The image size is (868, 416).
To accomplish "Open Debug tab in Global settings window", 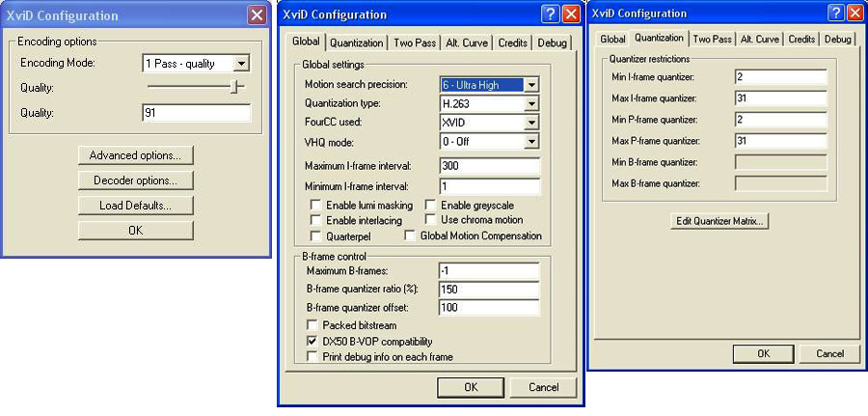I will tap(552, 43).
